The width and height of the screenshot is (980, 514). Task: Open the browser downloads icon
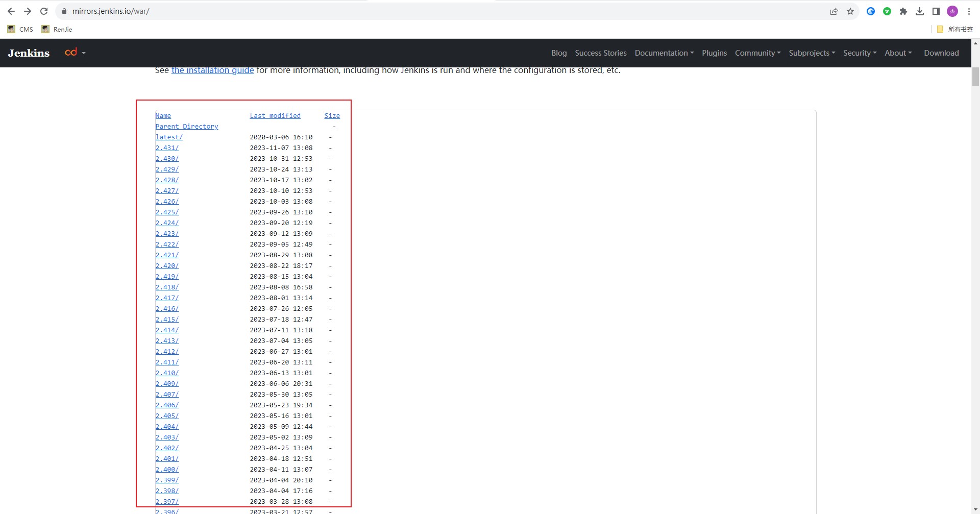coord(920,11)
